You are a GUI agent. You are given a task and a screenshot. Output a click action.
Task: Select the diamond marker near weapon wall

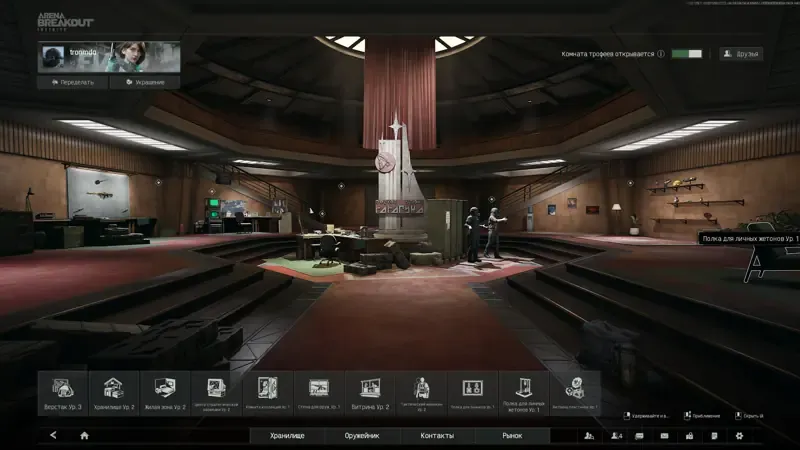(x=159, y=182)
